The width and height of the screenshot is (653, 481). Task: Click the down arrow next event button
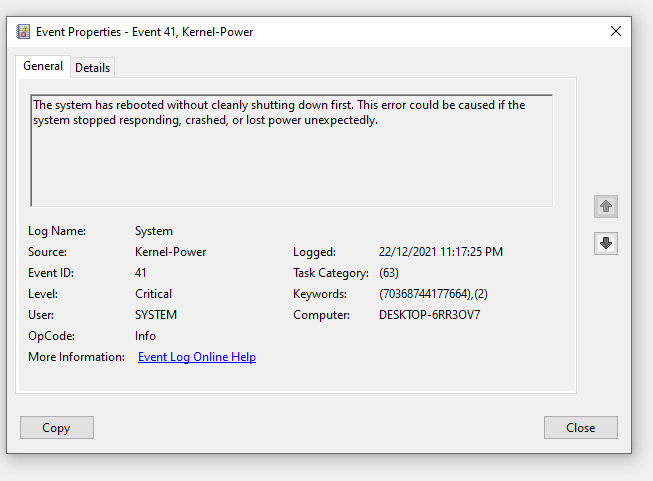click(606, 243)
